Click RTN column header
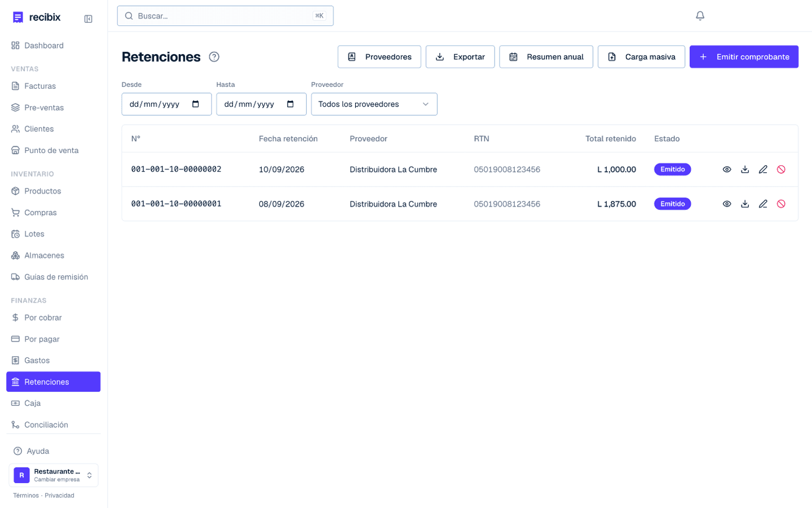This screenshot has width=812, height=508. pyautogui.click(x=482, y=139)
